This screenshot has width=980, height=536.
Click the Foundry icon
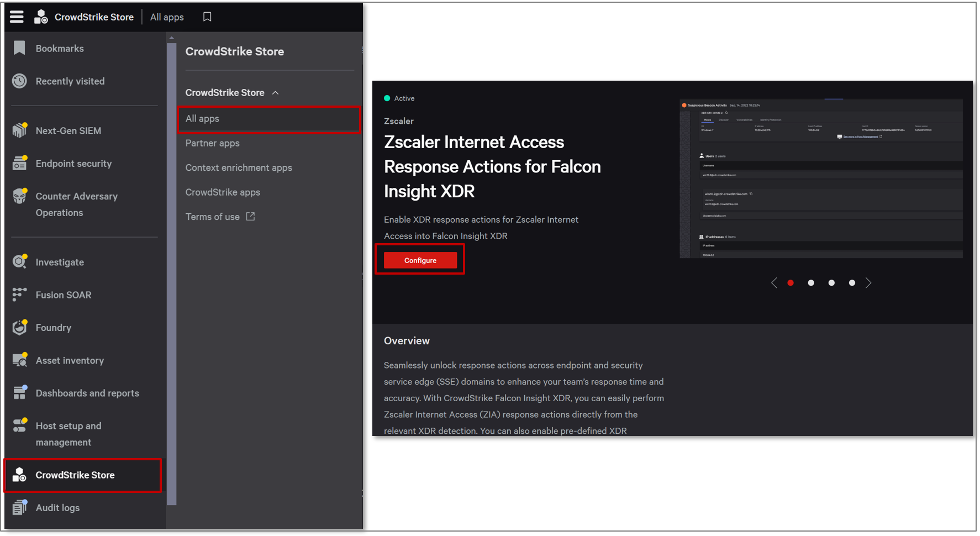point(19,327)
